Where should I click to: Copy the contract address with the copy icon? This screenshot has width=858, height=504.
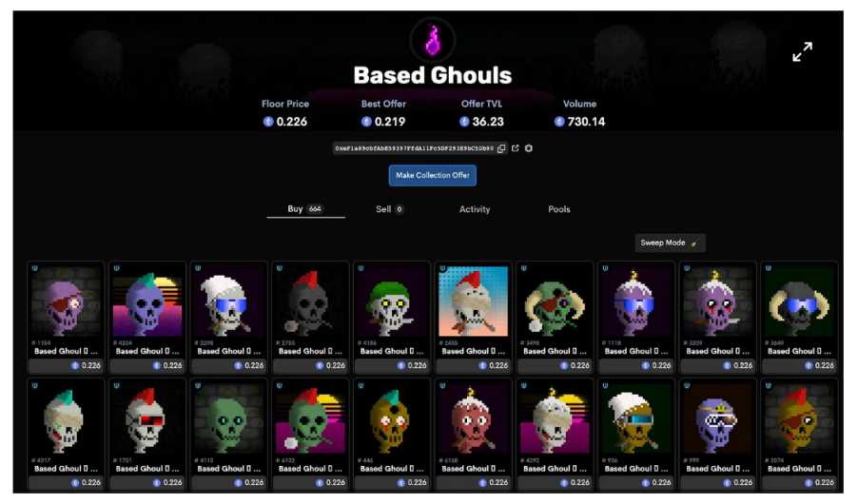tap(501, 148)
